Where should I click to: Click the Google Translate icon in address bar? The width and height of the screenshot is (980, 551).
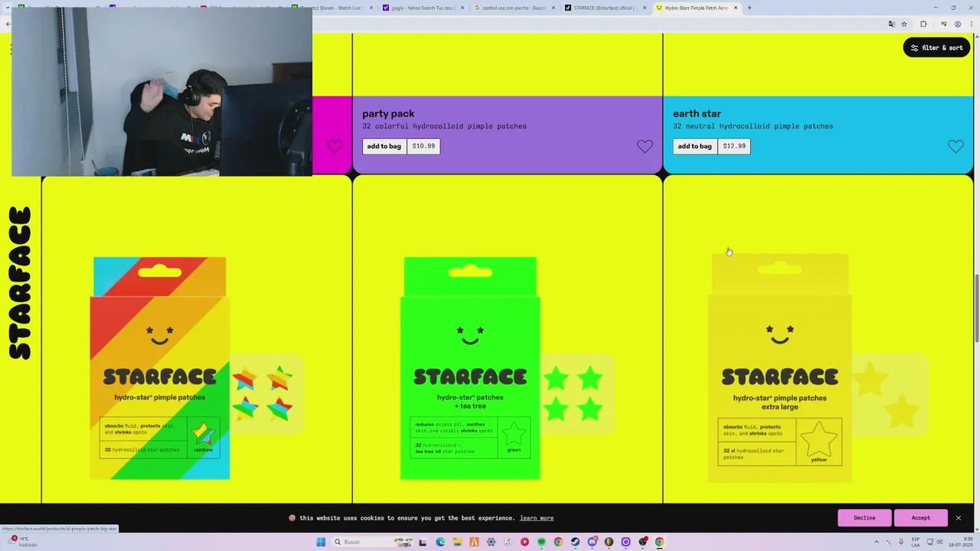click(892, 24)
